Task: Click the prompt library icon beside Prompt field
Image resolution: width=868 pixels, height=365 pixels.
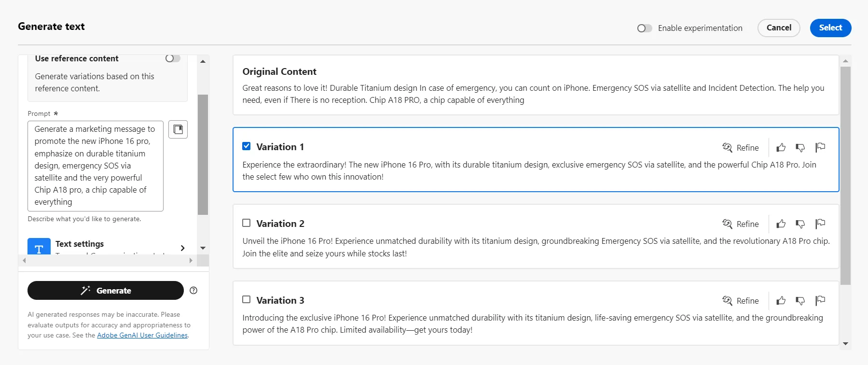Action: pyautogui.click(x=178, y=129)
